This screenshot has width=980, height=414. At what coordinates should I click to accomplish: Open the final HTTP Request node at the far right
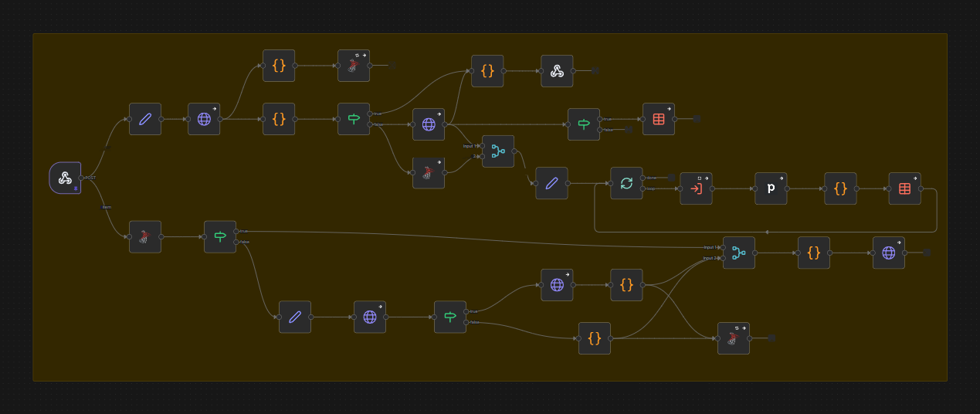(x=889, y=253)
